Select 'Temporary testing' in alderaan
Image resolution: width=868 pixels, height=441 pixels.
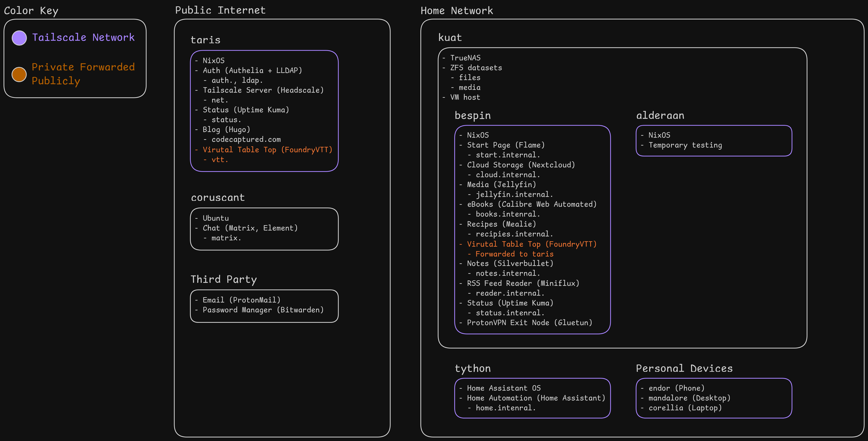pyautogui.click(x=685, y=145)
